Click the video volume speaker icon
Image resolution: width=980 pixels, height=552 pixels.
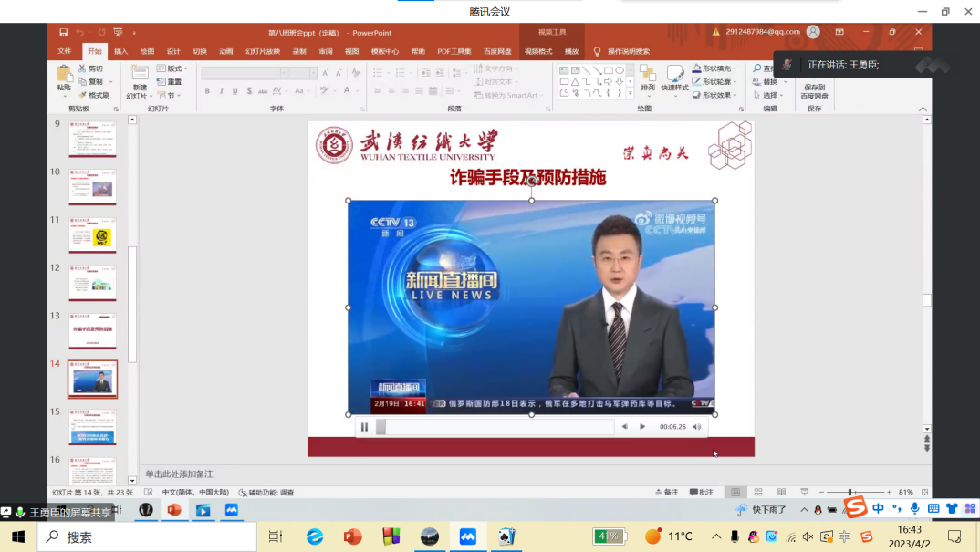[x=696, y=427]
